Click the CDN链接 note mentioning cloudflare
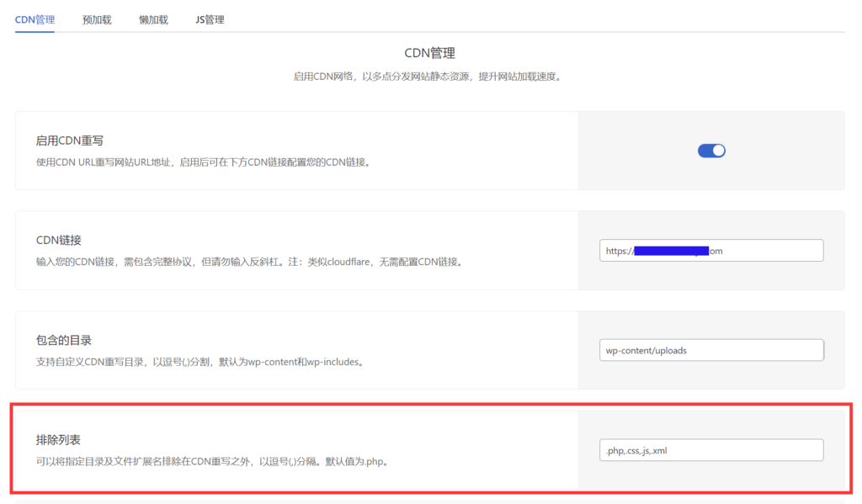The height and width of the screenshot is (504, 862). tap(249, 262)
